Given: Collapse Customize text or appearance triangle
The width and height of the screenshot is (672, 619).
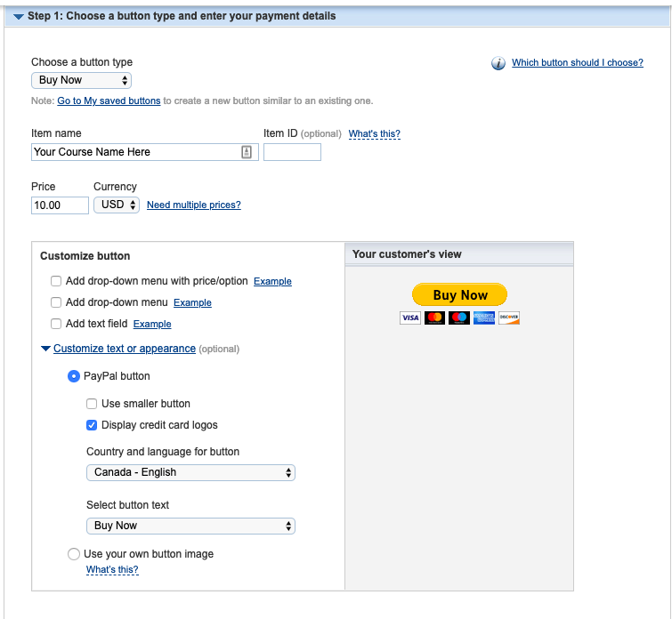Looking at the screenshot, I should click(45, 349).
